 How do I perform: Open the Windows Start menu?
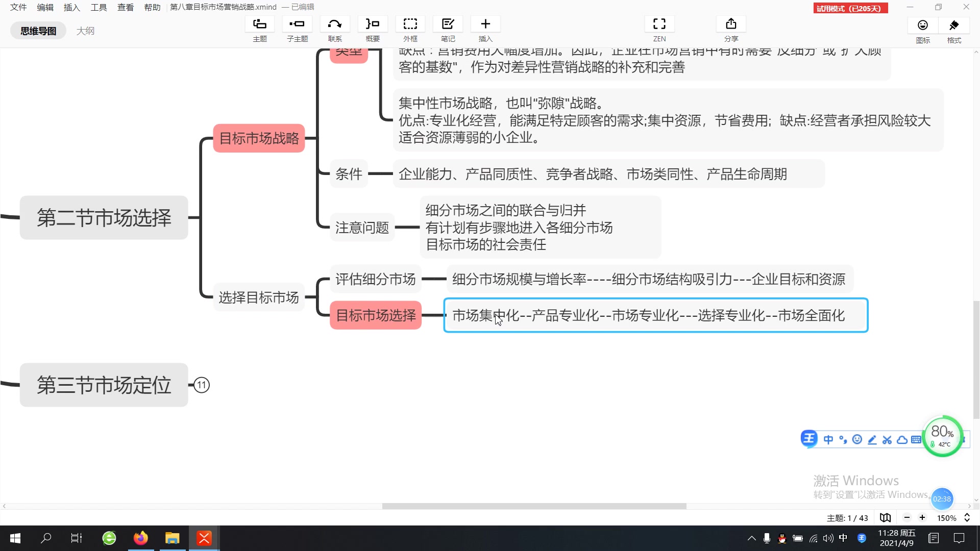[15, 538]
